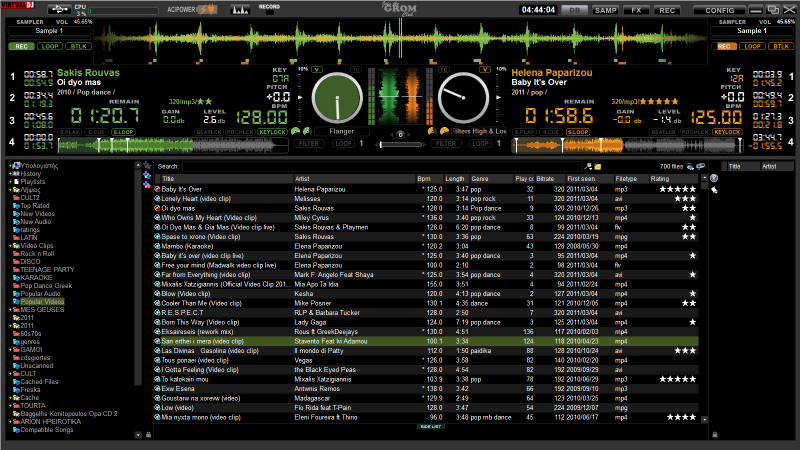Switch to the SAMP tab
The width and height of the screenshot is (800, 450).
coord(605,10)
